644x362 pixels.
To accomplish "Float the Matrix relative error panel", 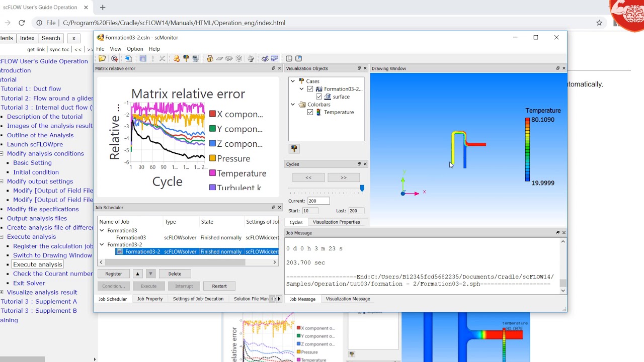I will coord(274,68).
